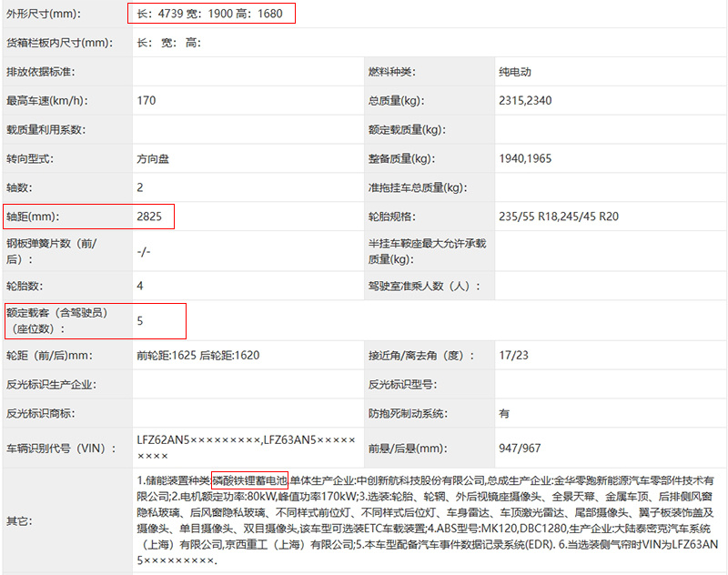Select the 额定载客（含驾驶员）（座位数） label
728x575 pixels.
pyautogui.click(x=56, y=320)
